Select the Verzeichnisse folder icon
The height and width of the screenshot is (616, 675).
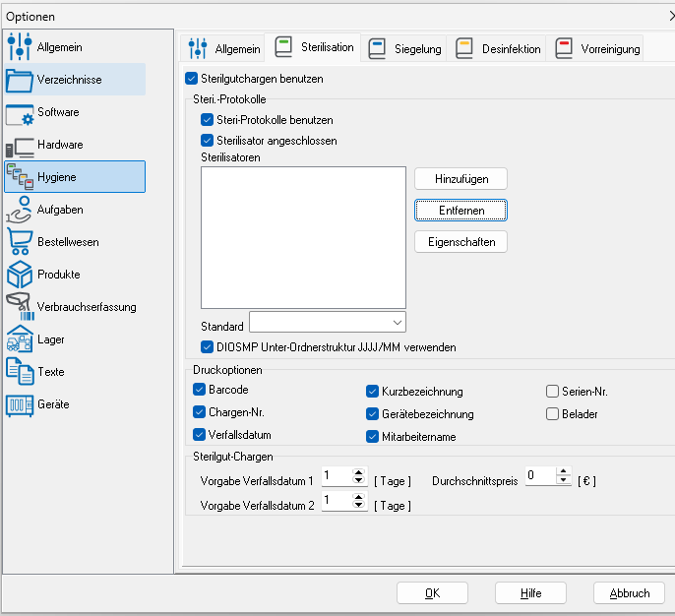click(20, 80)
